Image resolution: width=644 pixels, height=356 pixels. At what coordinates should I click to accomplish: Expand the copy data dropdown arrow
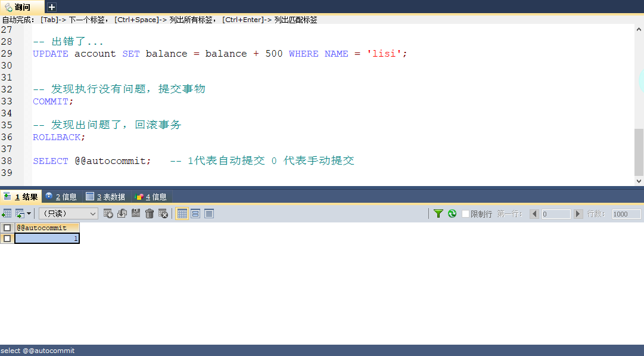29,213
